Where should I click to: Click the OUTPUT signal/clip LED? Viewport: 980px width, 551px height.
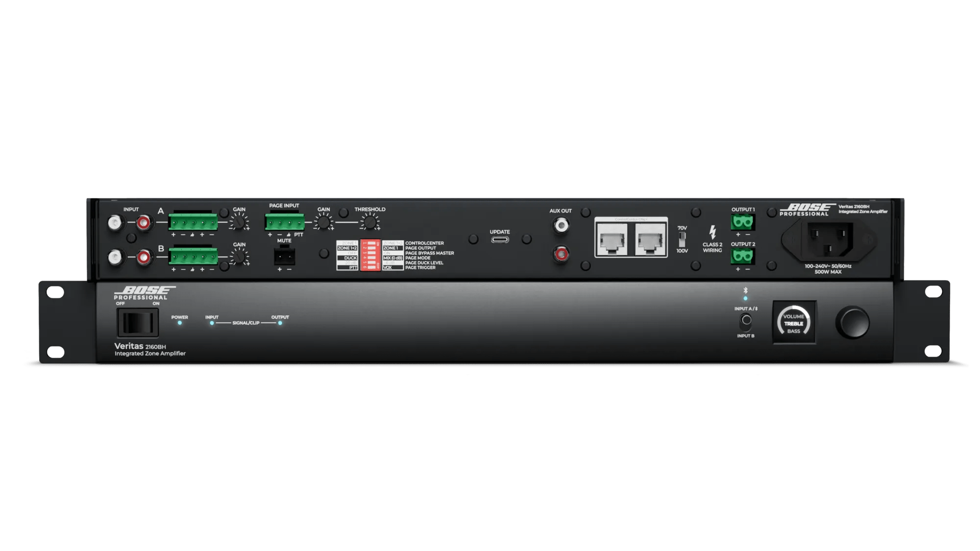[x=280, y=323]
